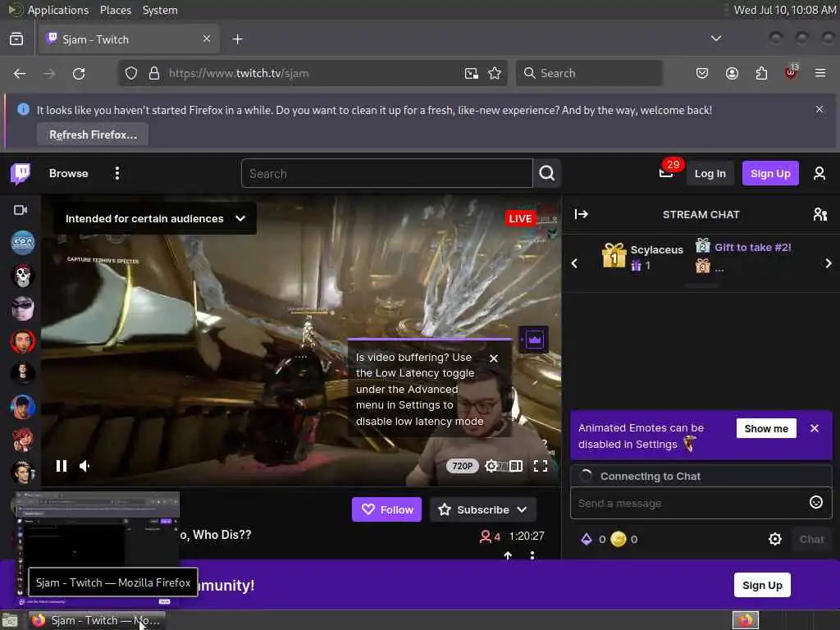The image size is (840, 630).
Task: Enter fullscreen on the video player
Action: (x=541, y=466)
